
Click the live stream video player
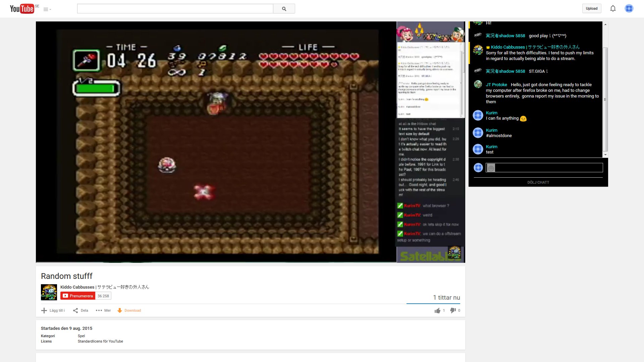coord(250,142)
